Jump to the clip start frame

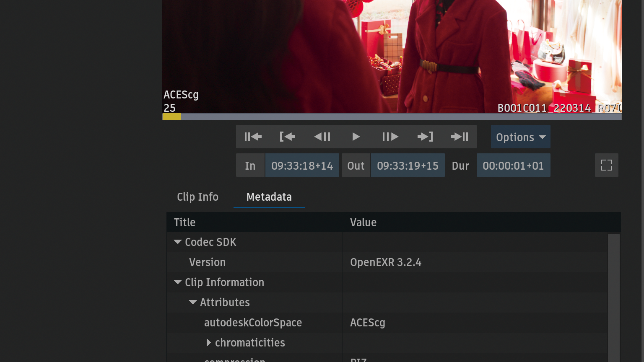(x=253, y=137)
